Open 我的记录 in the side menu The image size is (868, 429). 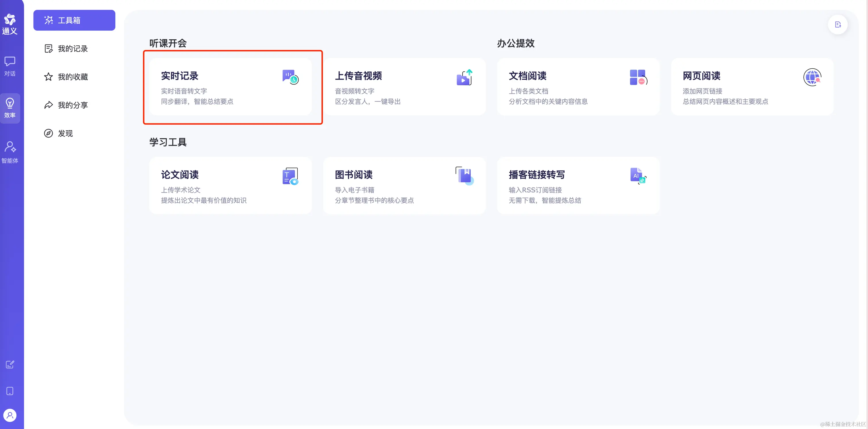click(72, 49)
